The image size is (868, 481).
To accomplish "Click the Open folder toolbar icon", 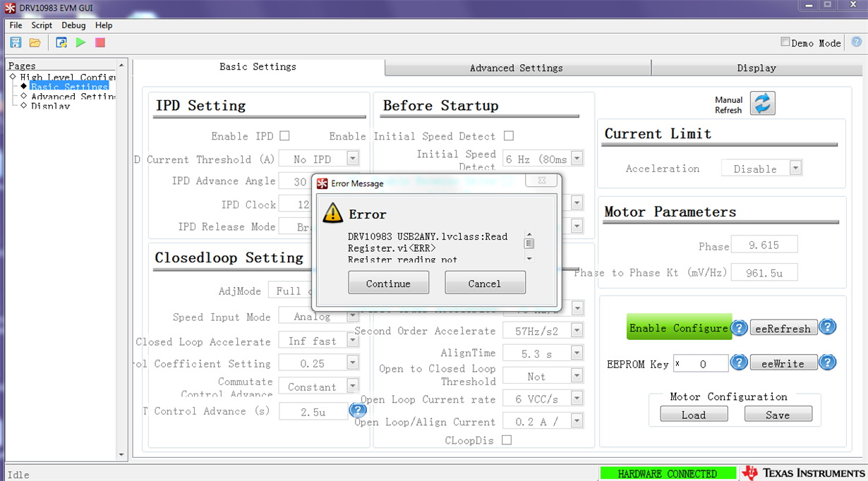I will coord(35,43).
